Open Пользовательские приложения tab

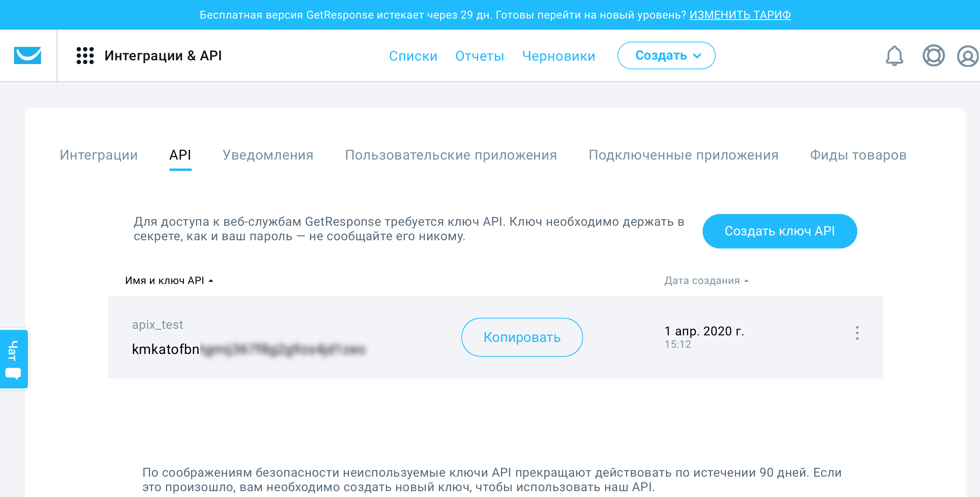[x=451, y=155]
